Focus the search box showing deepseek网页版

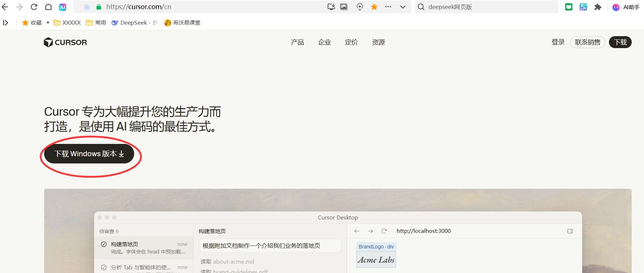coord(486,7)
